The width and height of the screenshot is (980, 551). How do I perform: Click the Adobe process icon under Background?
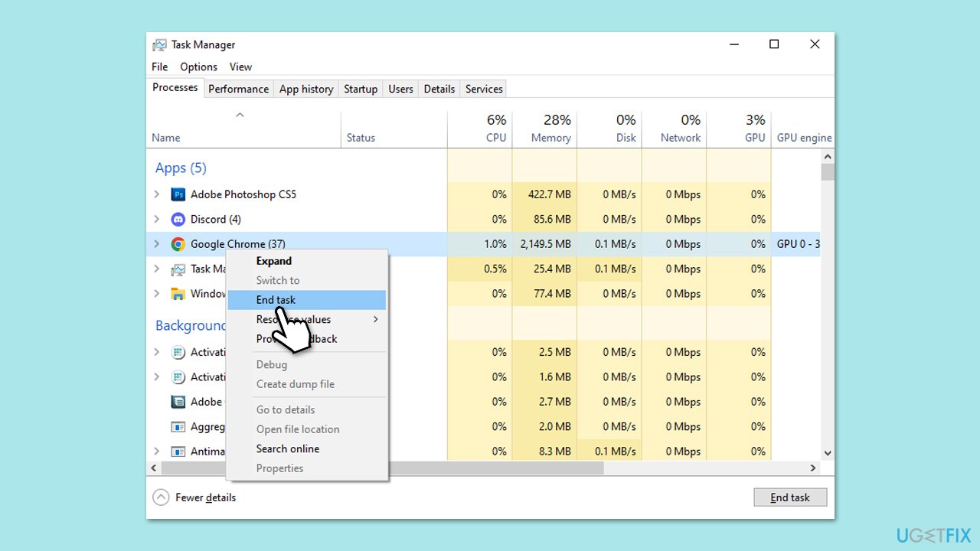tap(178, 401)
